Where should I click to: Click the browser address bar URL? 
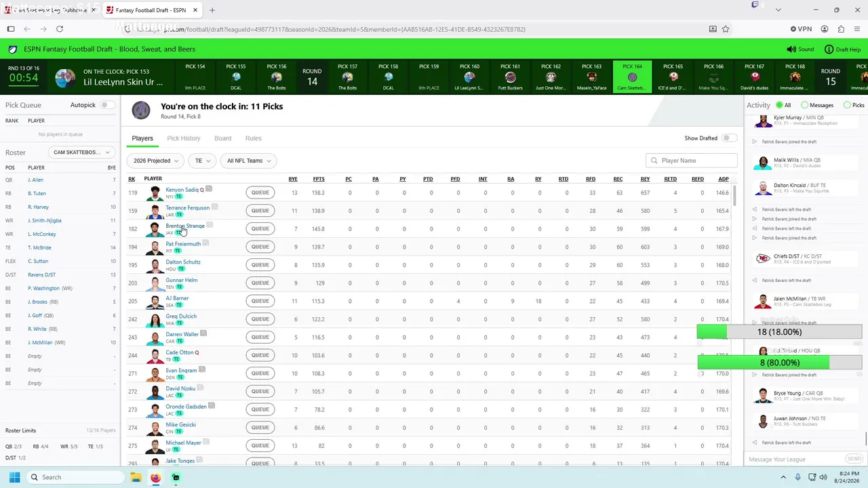(x=331, y=29)
